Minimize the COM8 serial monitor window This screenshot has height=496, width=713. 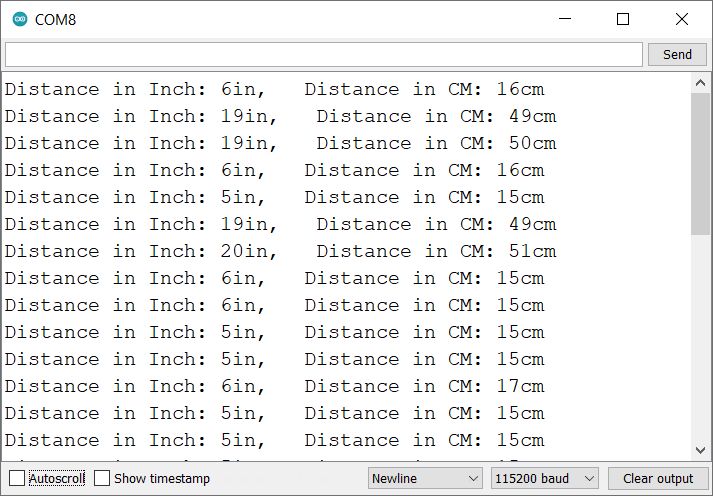[x=564, y=19]
